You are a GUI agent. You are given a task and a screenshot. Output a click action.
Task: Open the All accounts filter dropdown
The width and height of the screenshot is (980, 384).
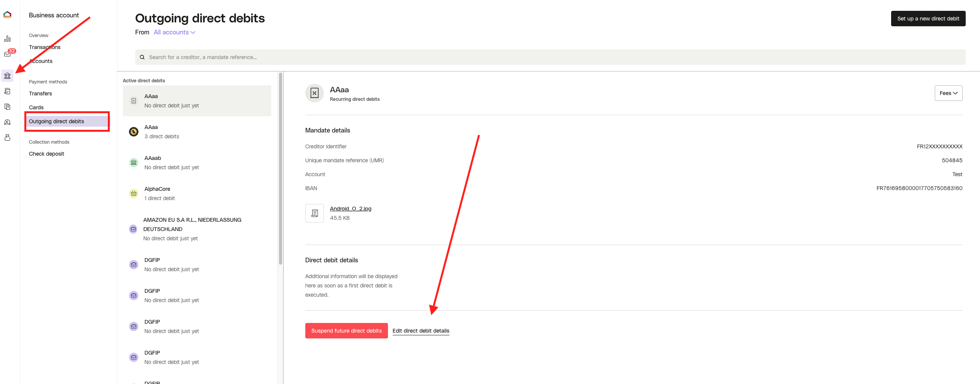[x=174, y=32]
